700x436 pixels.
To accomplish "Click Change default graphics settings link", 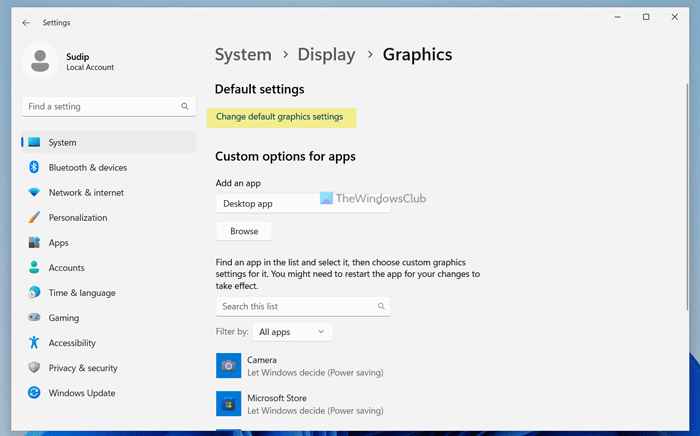I will click(279, 117).
